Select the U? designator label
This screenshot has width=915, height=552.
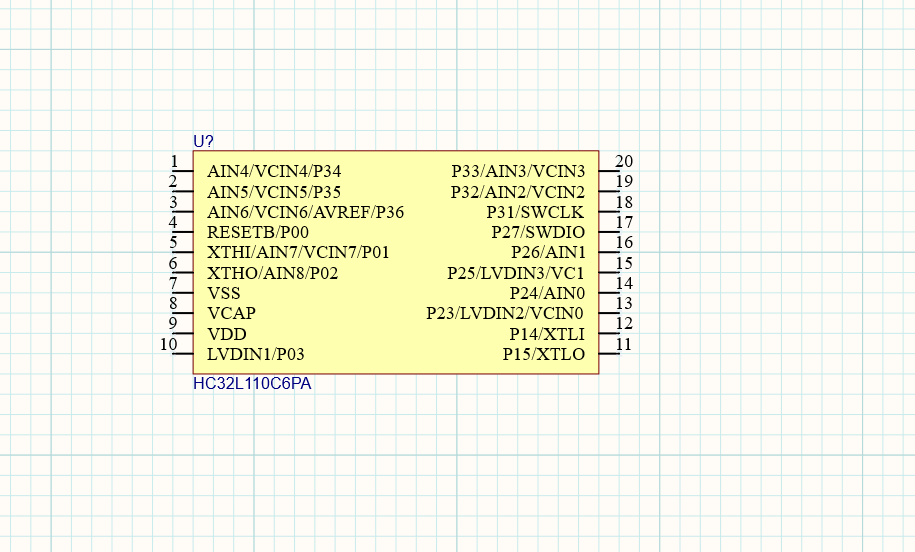point(203,141)
